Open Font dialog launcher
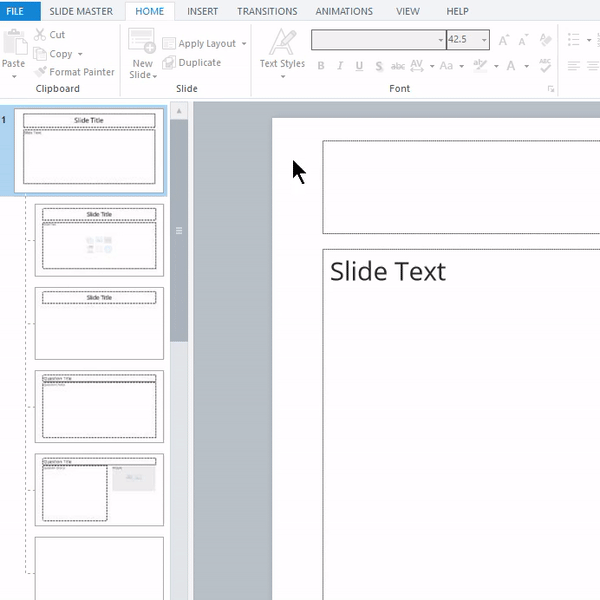 coord(551,89)
